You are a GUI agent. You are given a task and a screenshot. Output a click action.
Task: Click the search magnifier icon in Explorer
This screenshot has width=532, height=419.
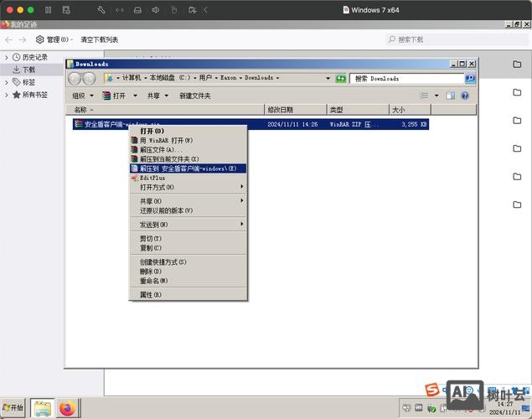tap(470, 79)
